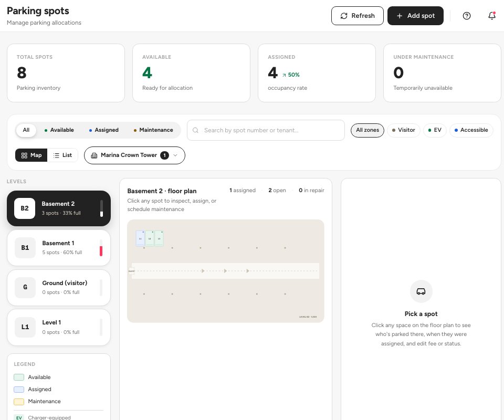Click the Available card value 4
This screenshot has width=504, height=420.
[x=147, y=72]
